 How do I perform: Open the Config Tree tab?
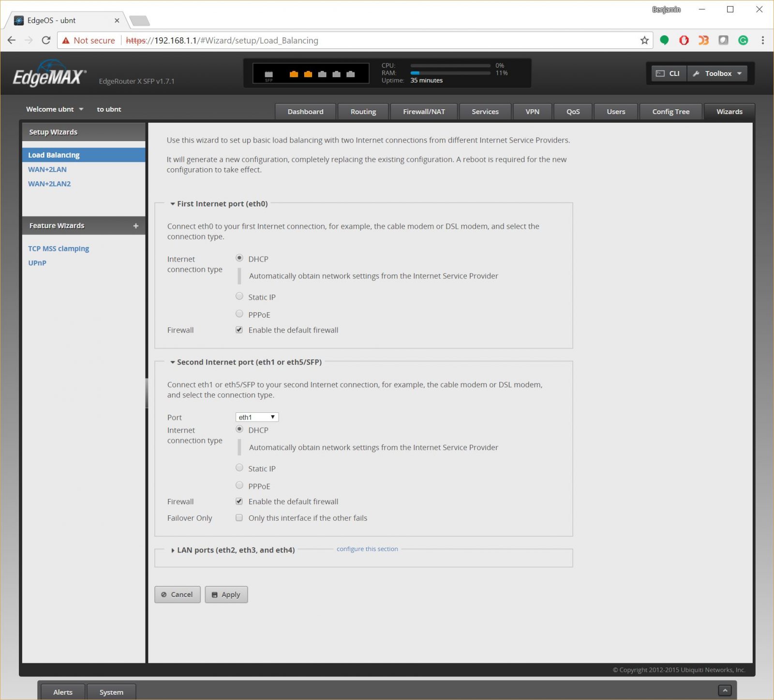pos(670,111)
